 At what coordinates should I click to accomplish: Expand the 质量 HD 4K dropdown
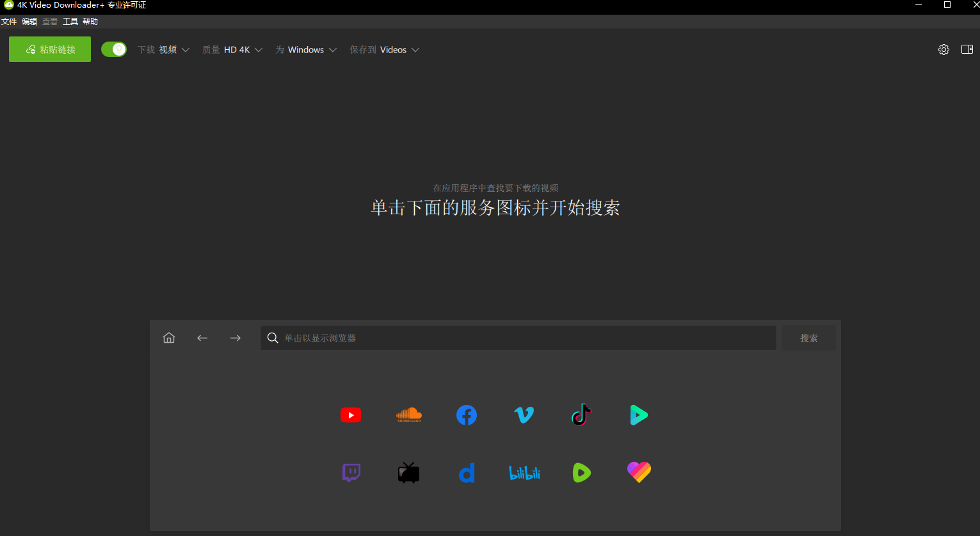[x=232, y=49]
